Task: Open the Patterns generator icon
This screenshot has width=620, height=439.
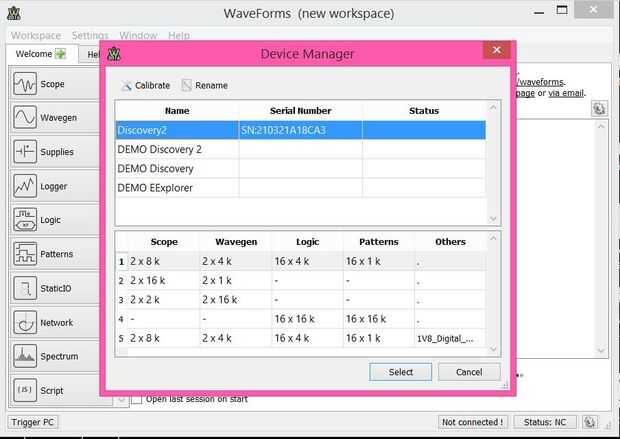Action: pyautogui.click(x=25, y=254)
